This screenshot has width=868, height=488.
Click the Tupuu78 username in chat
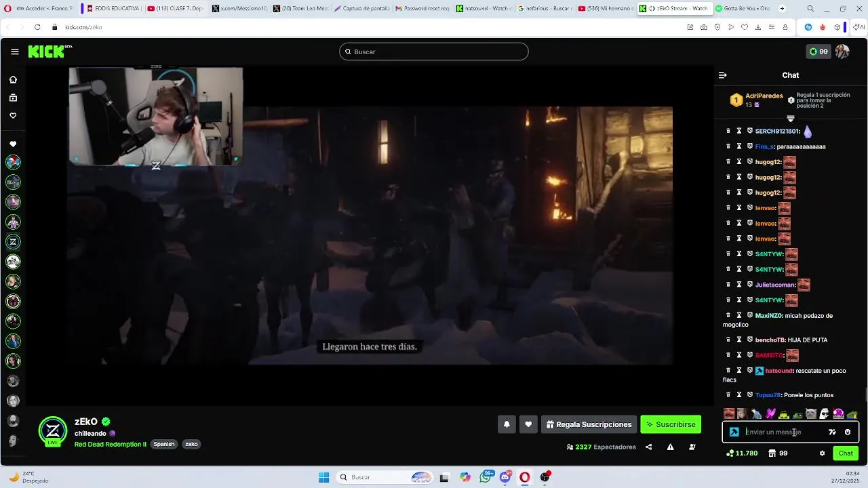pos(768,395)
